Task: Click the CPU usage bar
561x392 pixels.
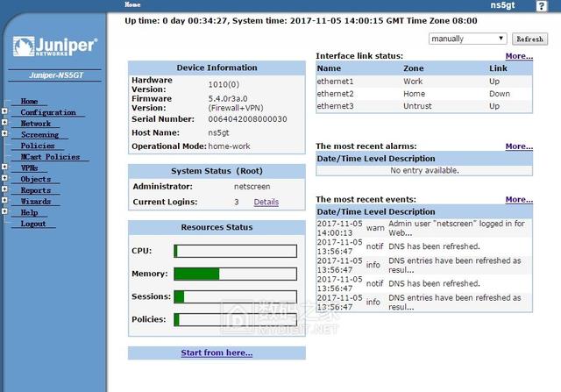Action: (235, 251)
